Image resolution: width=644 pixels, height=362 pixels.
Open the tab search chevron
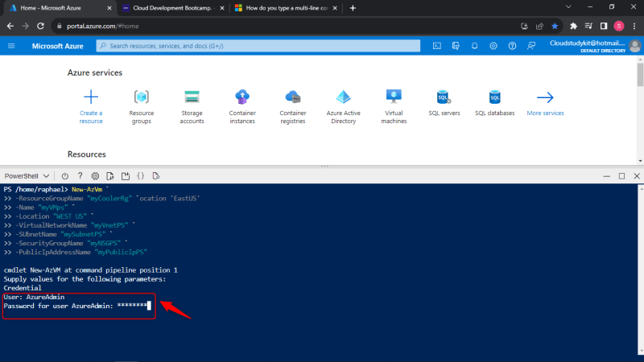coord(568,7)
